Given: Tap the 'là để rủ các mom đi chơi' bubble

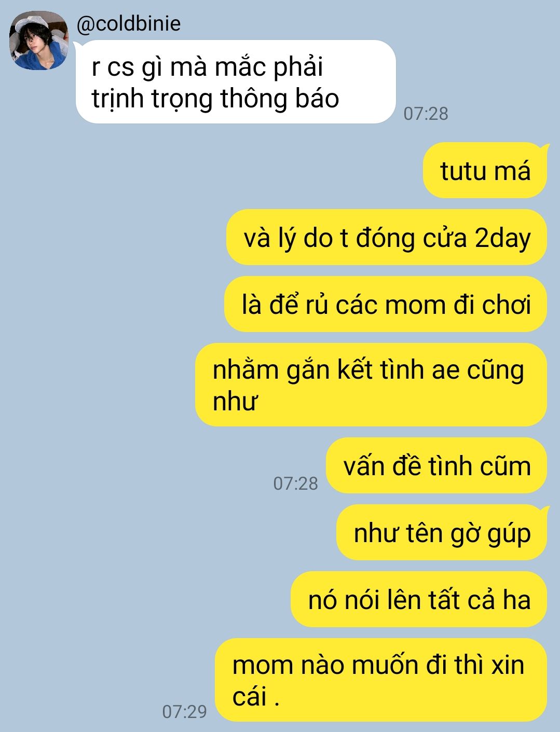Looking at the screenshot, I should tap(386, 305).
